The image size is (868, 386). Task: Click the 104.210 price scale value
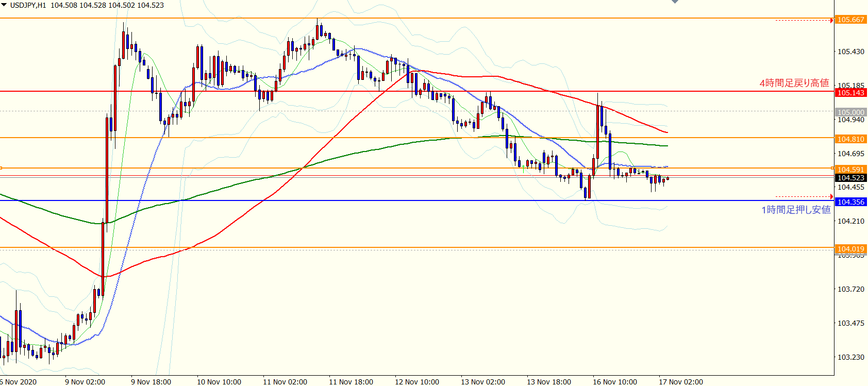[x=851, y=221]
